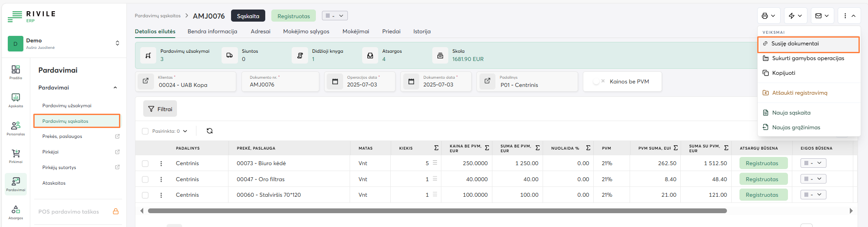The width and height of the screenshot is (868, 227).
Task: Open the Klientas external link icon
Action: point(146,81)
